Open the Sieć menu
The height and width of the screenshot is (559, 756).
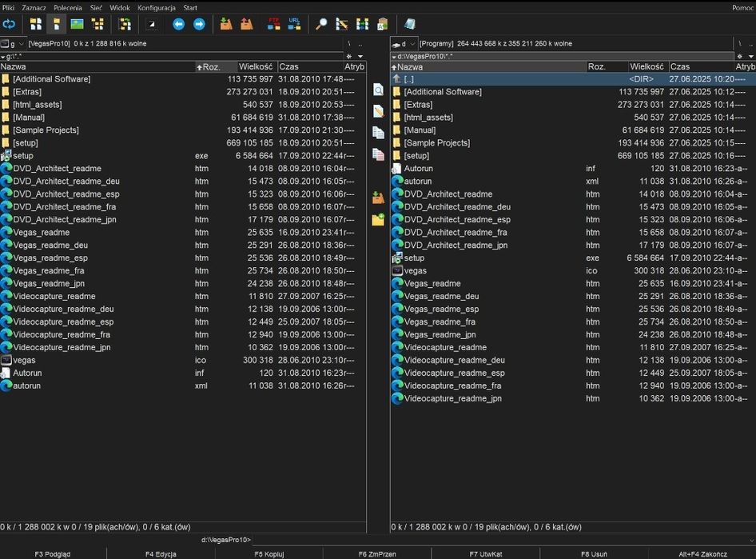pyautogui.click(x=96, y=8)
